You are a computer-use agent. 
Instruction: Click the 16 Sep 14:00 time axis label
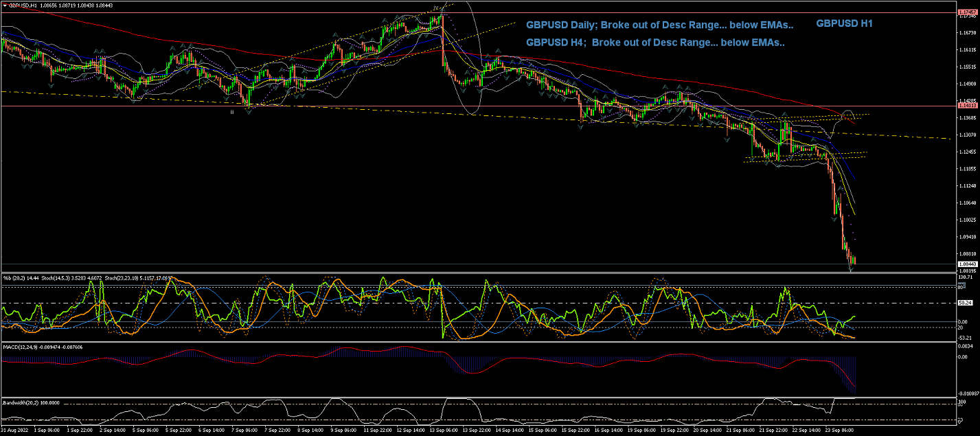610,430
